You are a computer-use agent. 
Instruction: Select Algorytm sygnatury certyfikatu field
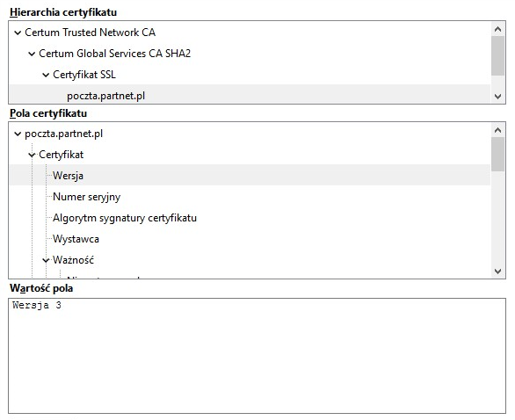pyautogui.click(x=125, y=218)
